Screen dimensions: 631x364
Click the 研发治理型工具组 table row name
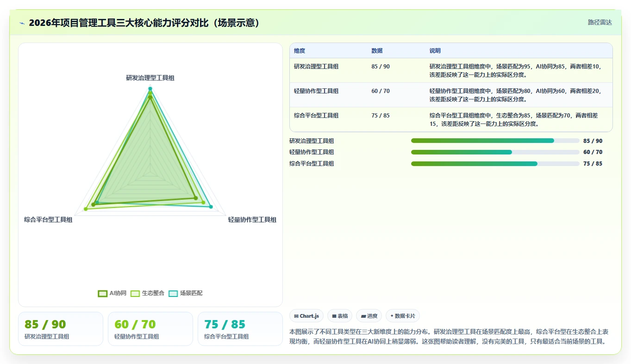click(316, 67)
